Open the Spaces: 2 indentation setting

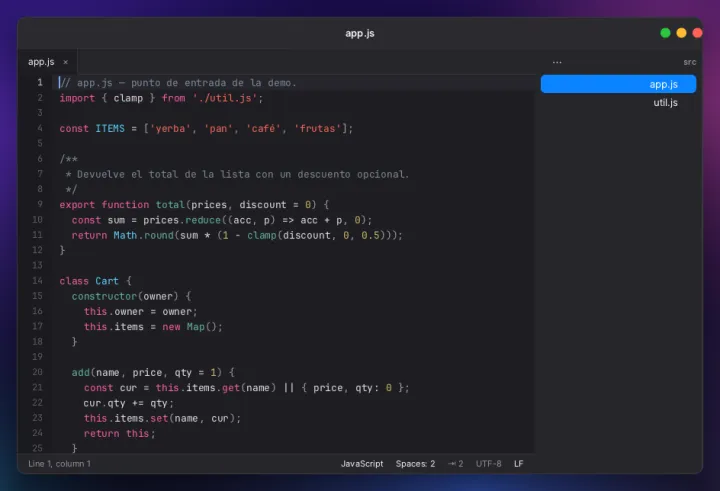point(415,463)
